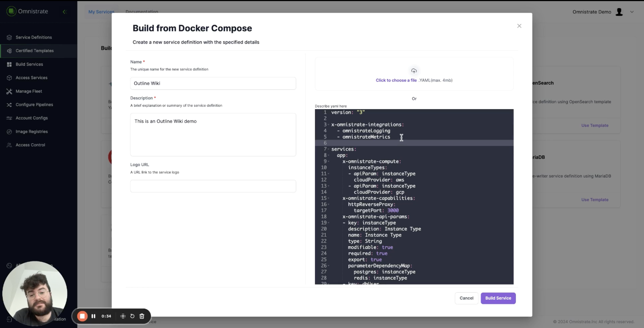The height and width of the screenshot is (328, 644).
Task: Open user profile avatar icon
Action: coord(619,12)
